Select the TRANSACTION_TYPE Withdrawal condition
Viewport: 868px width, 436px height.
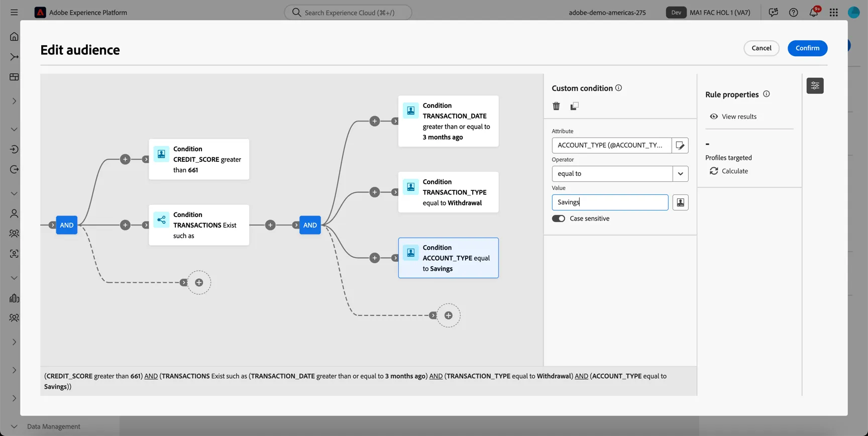point(449,192)
